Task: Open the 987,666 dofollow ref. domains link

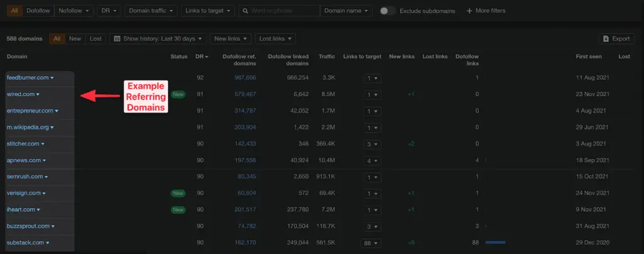Action: click(245, 77)
